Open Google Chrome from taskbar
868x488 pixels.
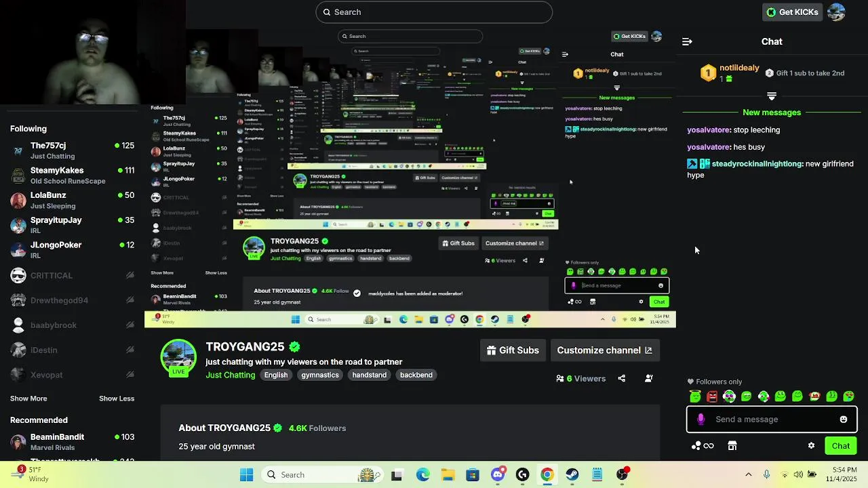point(547,475)
